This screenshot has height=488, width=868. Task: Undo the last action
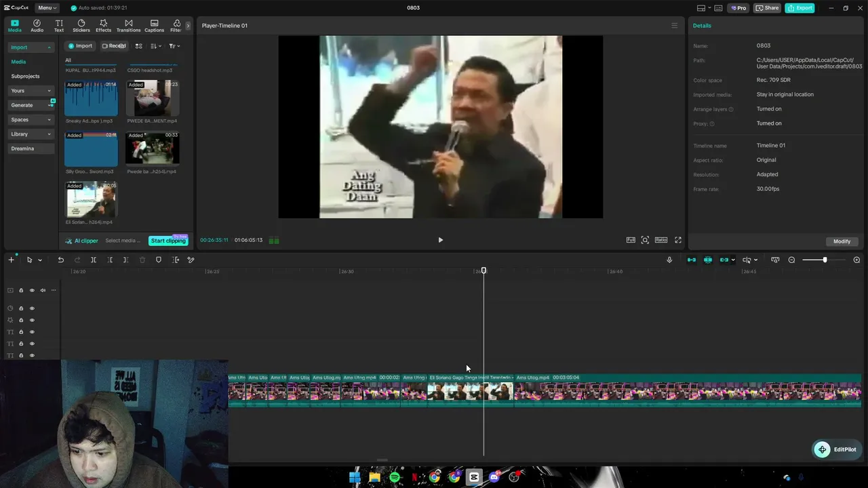(x=60, y=260)
